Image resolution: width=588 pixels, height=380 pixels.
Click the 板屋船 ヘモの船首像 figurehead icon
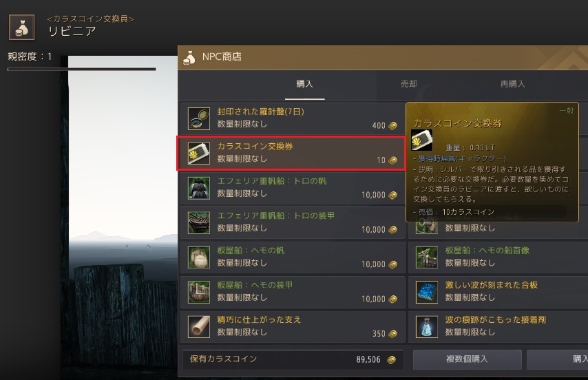pyautogui.click(x=427, y=257)
